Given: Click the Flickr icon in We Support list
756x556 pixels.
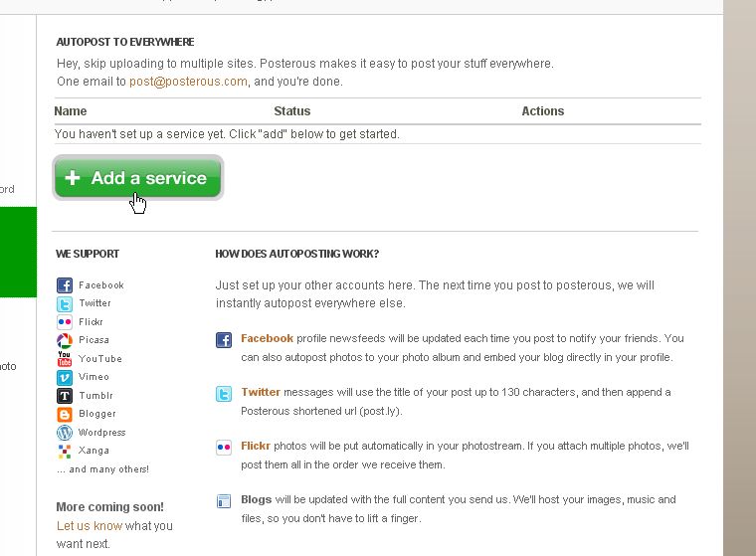Looking at the screenshot, I should (x=64, y=321).
